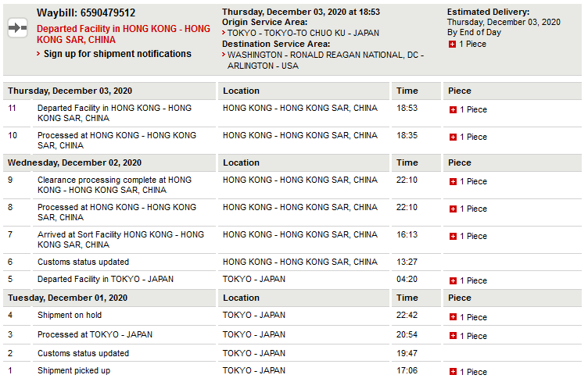The width and height of the screenshot is (588, 382).
Task: Expand the piece details under Estimated Delivery
Action: [x=452, y=45]
